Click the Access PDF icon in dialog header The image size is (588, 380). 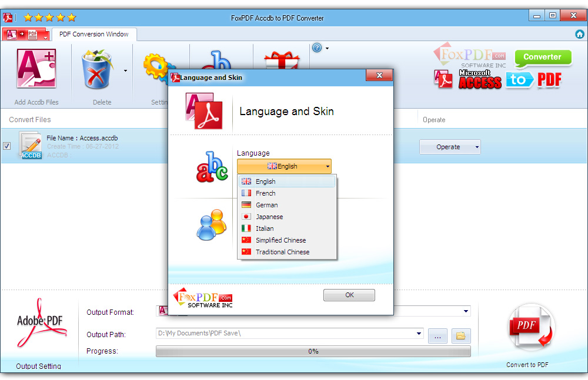[x=204, y=111]
